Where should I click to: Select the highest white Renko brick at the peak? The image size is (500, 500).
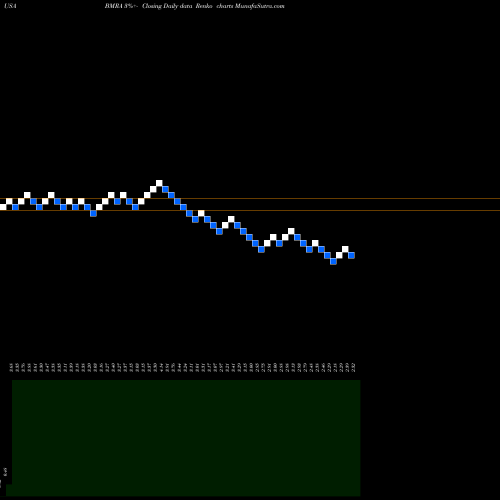click(159, 183)
